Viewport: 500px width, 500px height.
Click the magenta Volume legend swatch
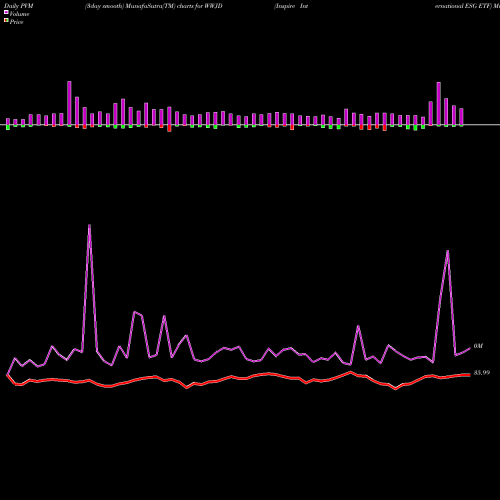[6, 13]
